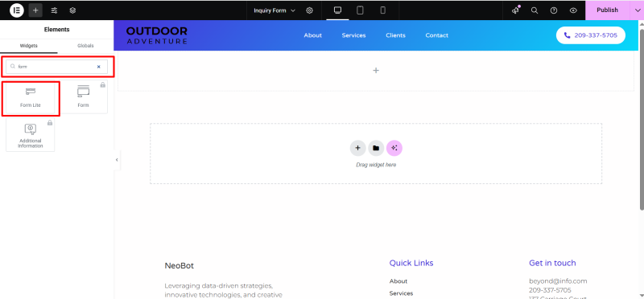Open the Inquiry Form document dropdown
The image size is (644, 299).
(x=275, y=10)
